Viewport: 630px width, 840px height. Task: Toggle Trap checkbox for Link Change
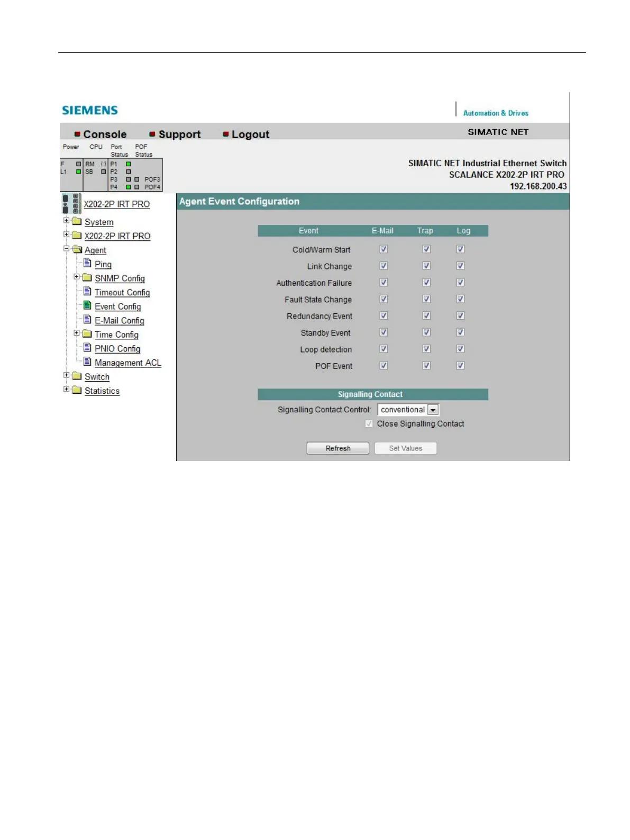click(x=426, y=266)
